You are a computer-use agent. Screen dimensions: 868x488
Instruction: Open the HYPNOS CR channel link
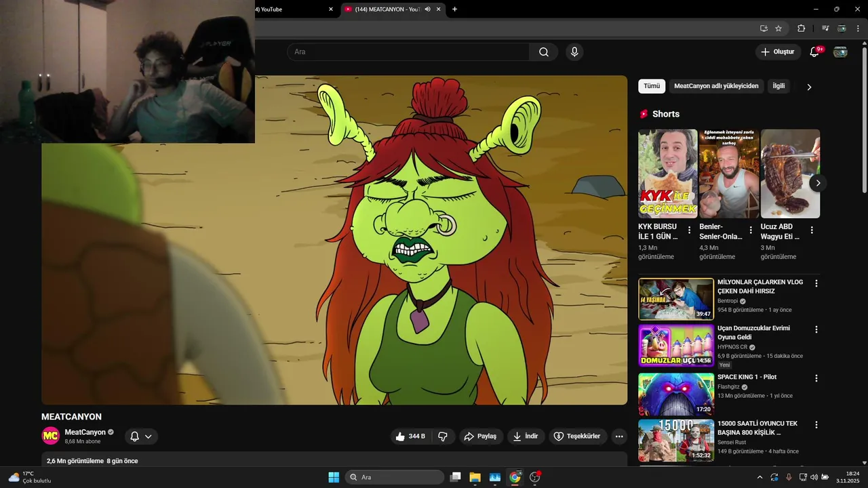(x=732, y=347)
